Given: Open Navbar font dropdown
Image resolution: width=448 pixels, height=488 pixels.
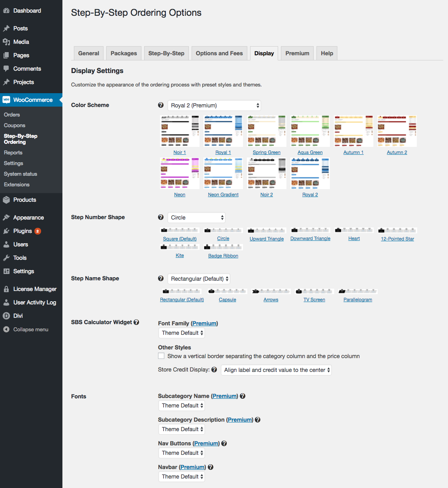Looking at the screenshot, I should [182, 477].
